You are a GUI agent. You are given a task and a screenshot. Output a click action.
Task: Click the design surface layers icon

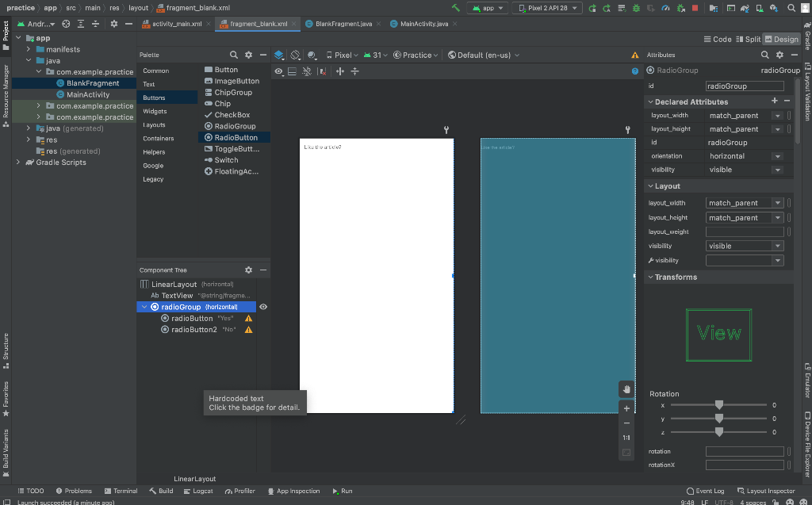[279, 55]
